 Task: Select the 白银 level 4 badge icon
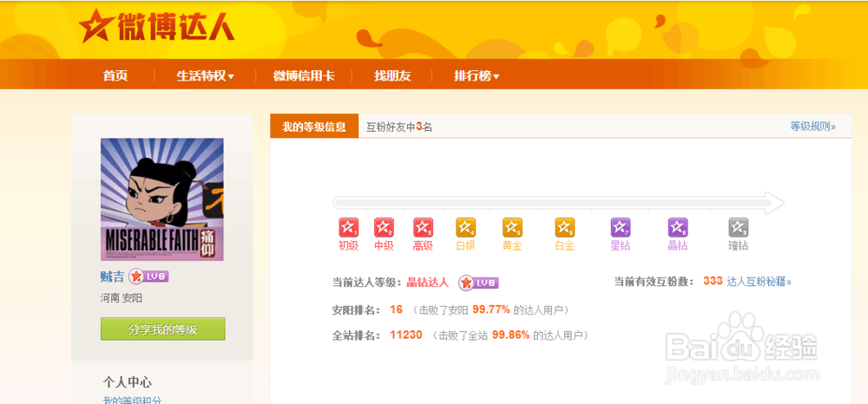pos(465,227)
